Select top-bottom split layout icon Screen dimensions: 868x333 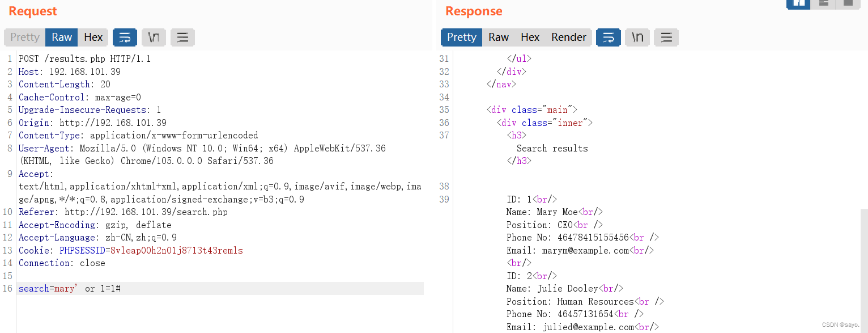(x=823, y=3)
